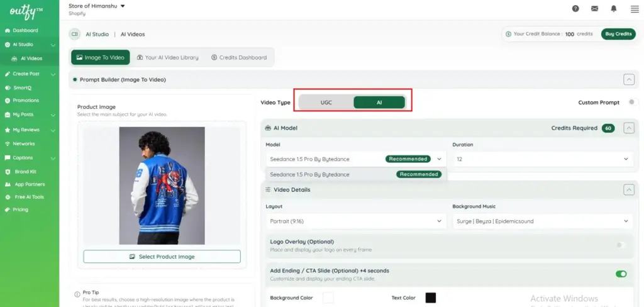Screen dimensions: 644x307
Task: Disable Add Ending CTA Slide toggle
Action: [621, 274]
